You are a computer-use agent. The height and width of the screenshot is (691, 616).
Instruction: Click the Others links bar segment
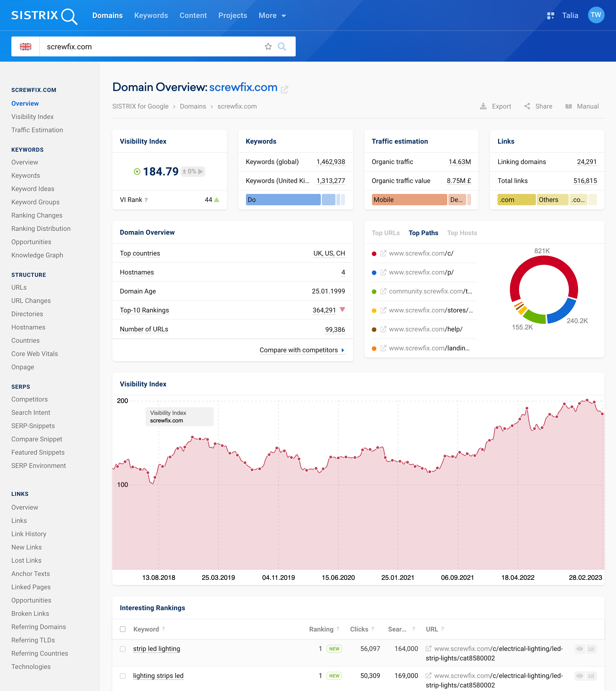pos(552,200)
